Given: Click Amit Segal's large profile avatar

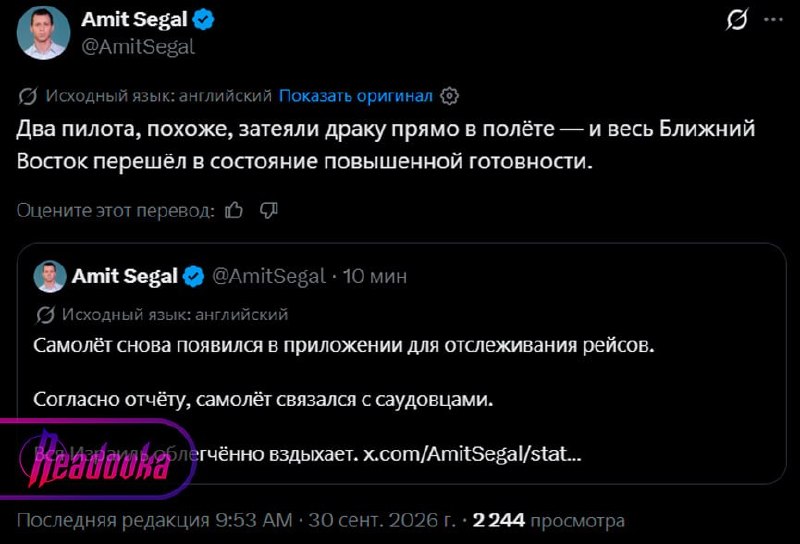Looking at the screenshot, I should click(43, 33).
